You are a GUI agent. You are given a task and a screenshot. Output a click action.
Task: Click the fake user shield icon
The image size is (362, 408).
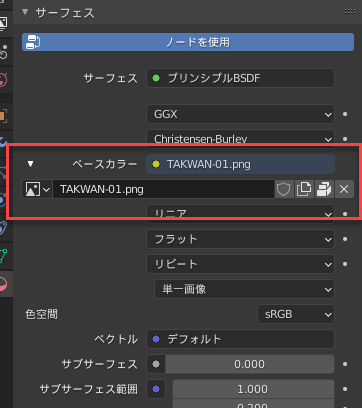284,189
